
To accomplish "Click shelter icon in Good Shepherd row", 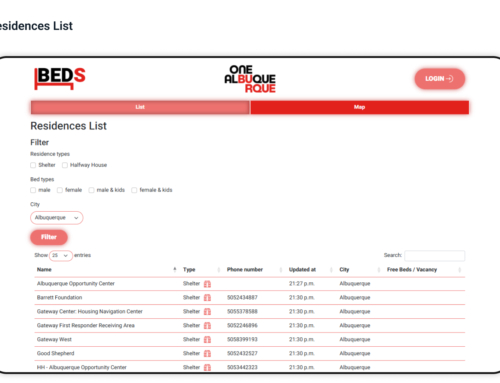I will click(x=207, y=354).
